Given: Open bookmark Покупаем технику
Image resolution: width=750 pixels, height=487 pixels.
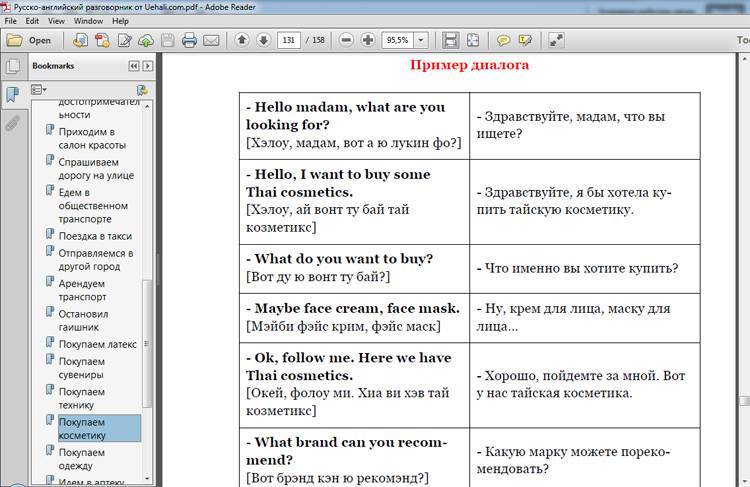Looking at the screenshot, I should 82,398.
